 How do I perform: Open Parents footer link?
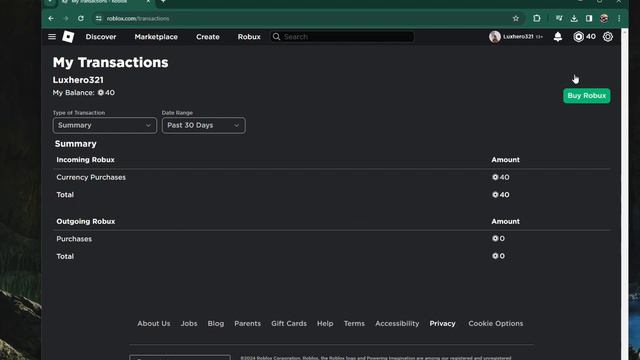coord(247,323)
